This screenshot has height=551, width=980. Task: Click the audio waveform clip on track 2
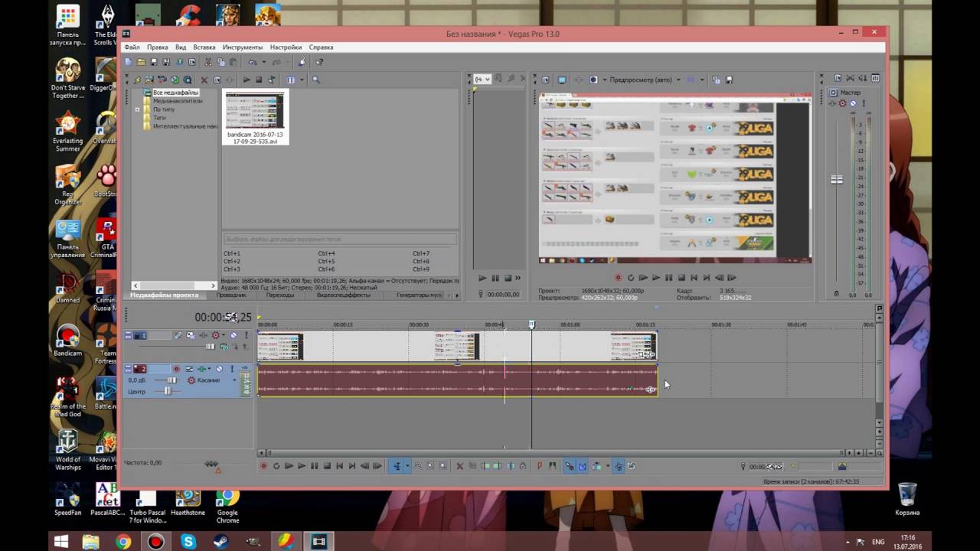457,380
